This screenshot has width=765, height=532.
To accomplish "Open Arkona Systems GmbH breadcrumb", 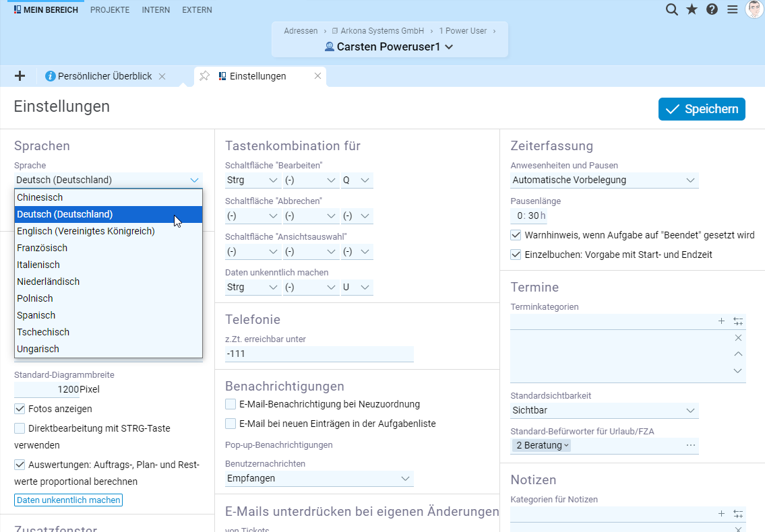I will (378, 31).
